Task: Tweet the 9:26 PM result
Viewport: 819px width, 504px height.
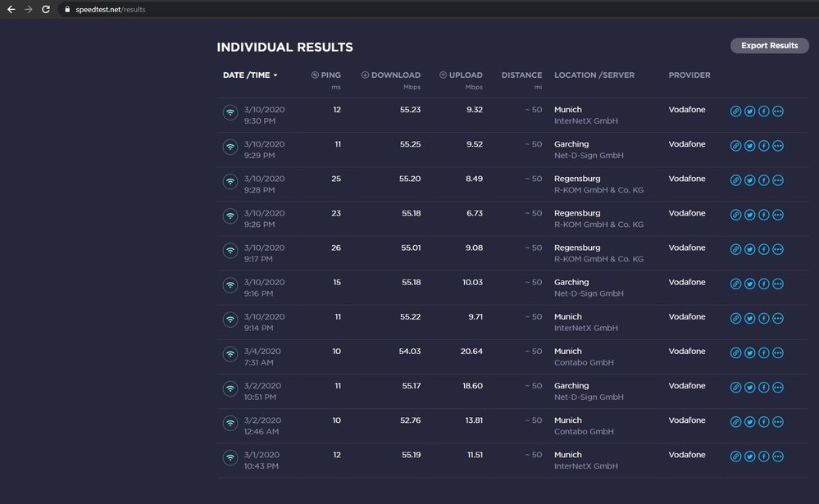Action: click(749, 215)
